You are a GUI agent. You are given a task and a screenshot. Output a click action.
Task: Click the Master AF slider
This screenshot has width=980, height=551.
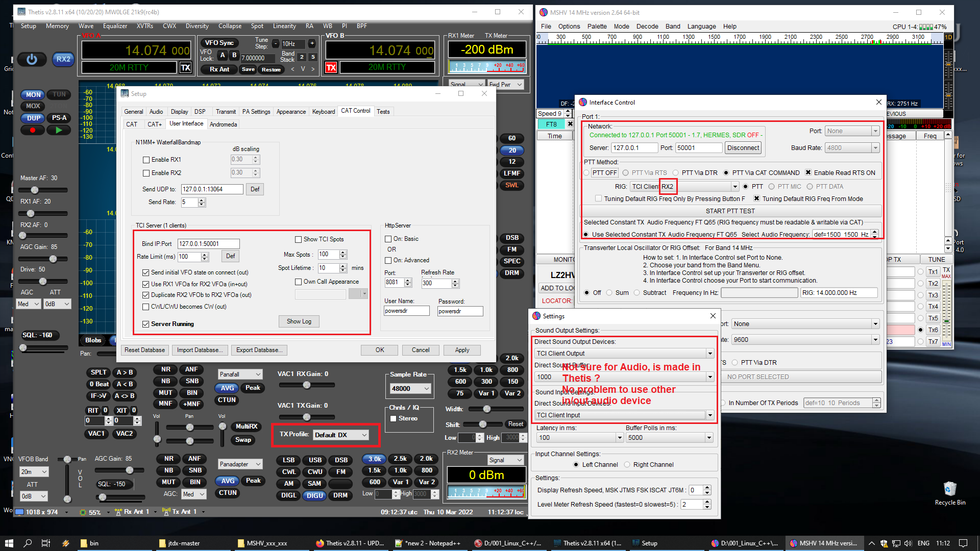point(43,190)
